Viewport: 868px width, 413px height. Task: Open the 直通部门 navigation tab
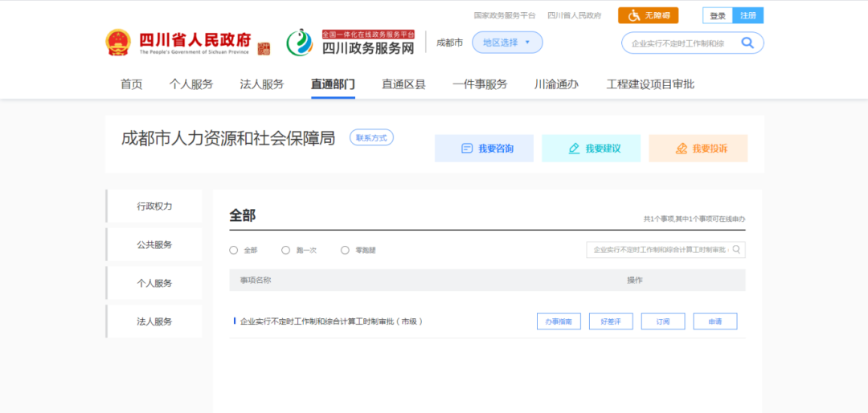point(333,84)
